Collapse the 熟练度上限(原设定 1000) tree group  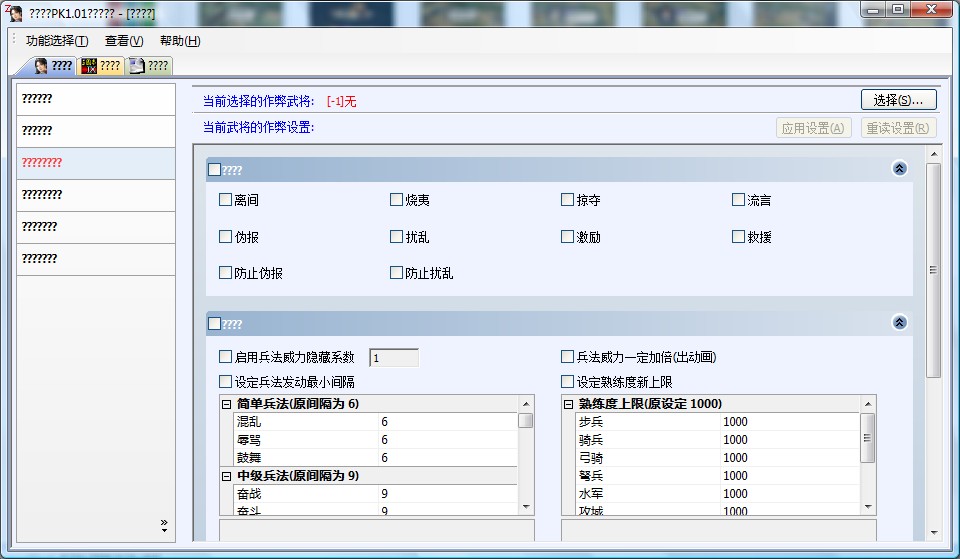tap(569, 404)
